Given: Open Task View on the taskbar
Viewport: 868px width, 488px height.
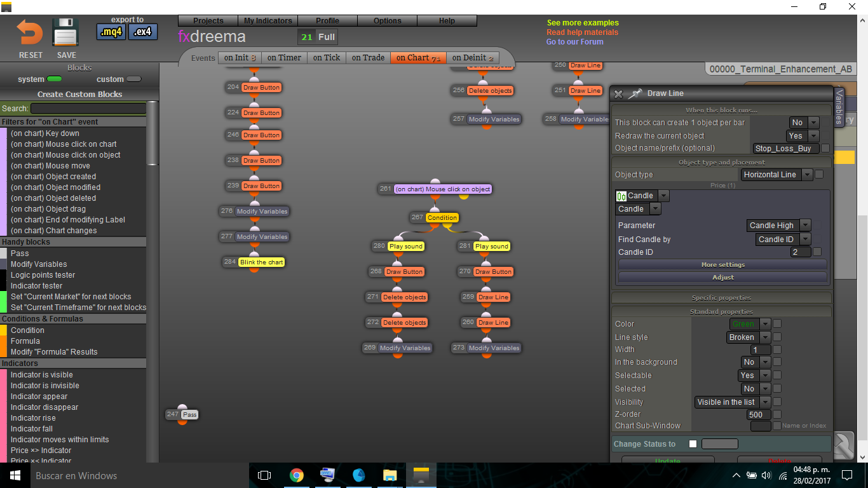Looking at the screenshot, I should pos(264,475).
